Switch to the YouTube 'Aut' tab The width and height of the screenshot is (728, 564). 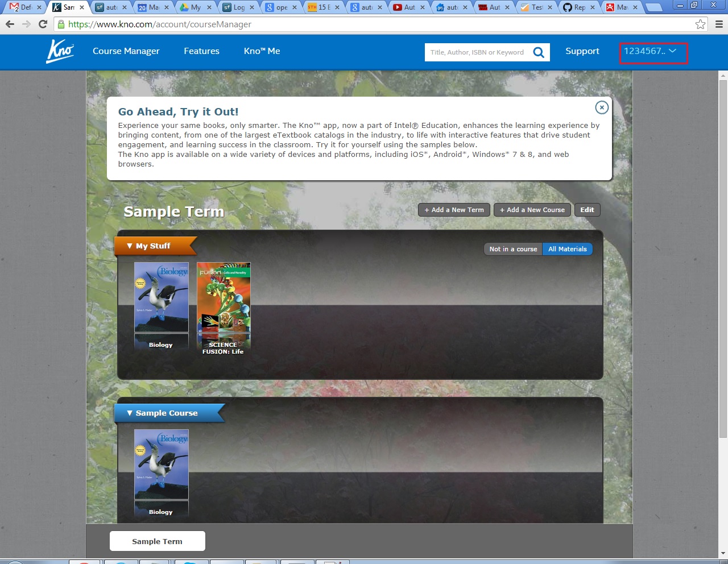pos(408,7)
